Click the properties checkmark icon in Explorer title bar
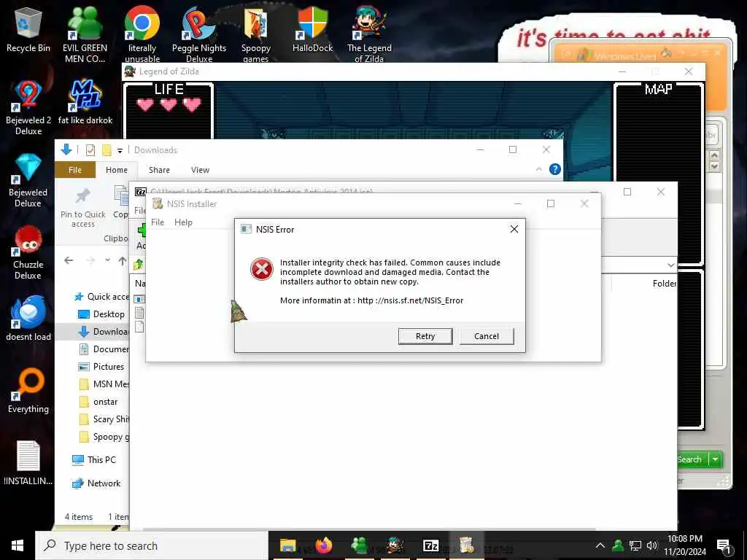The image size is (747, 560). 90,150
